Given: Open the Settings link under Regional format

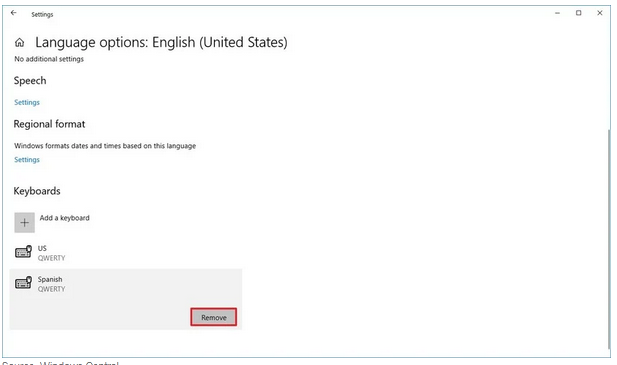Looking at the screenshot, I should (27, 160).
